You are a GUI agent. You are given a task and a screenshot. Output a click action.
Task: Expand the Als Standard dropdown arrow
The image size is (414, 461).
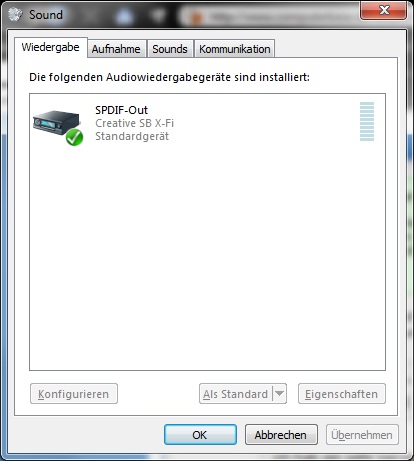pos(280,394)
